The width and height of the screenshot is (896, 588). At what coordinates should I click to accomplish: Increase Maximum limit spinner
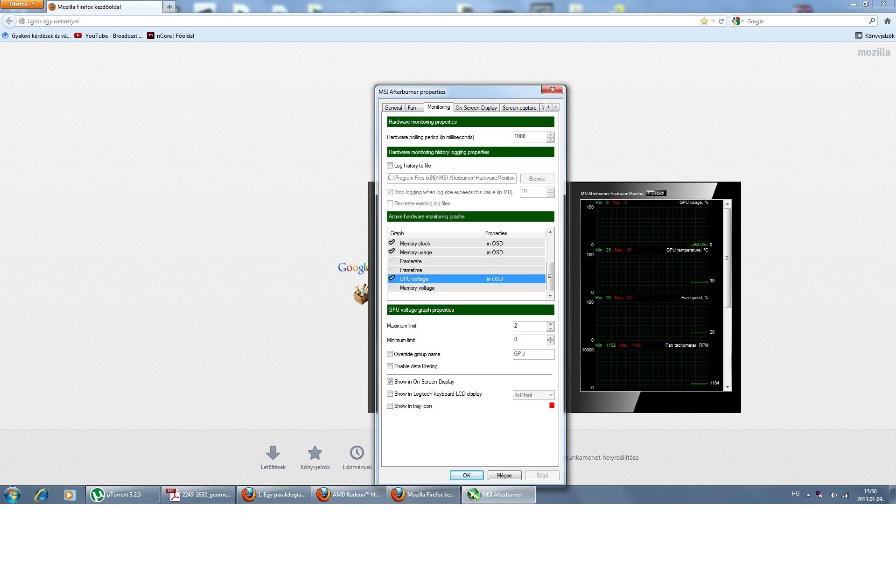551,323
